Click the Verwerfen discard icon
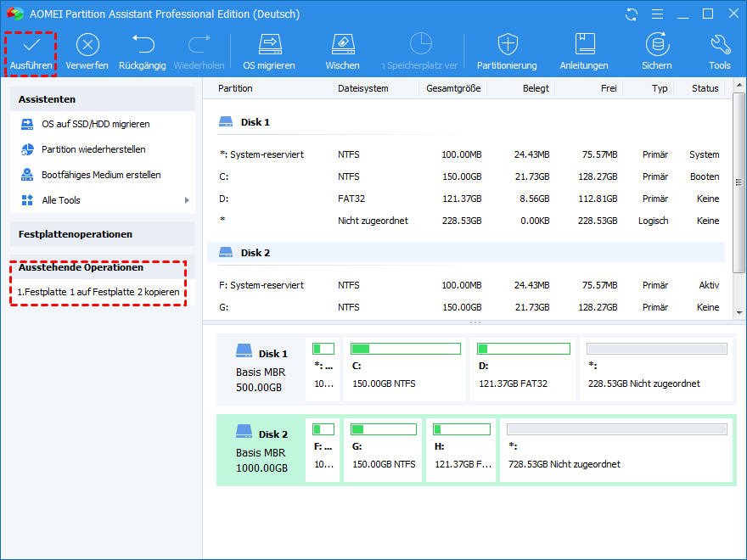747x560 pixels. point(87,45)
